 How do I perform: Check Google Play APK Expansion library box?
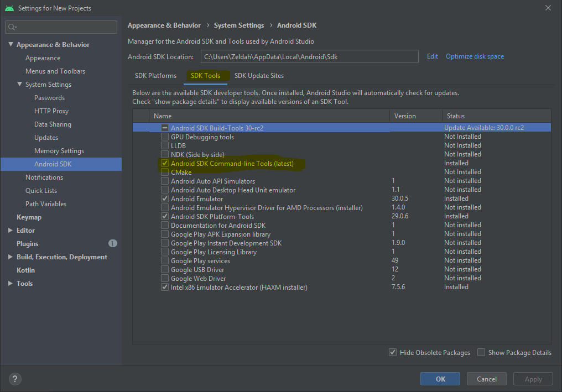click(164, 234)
